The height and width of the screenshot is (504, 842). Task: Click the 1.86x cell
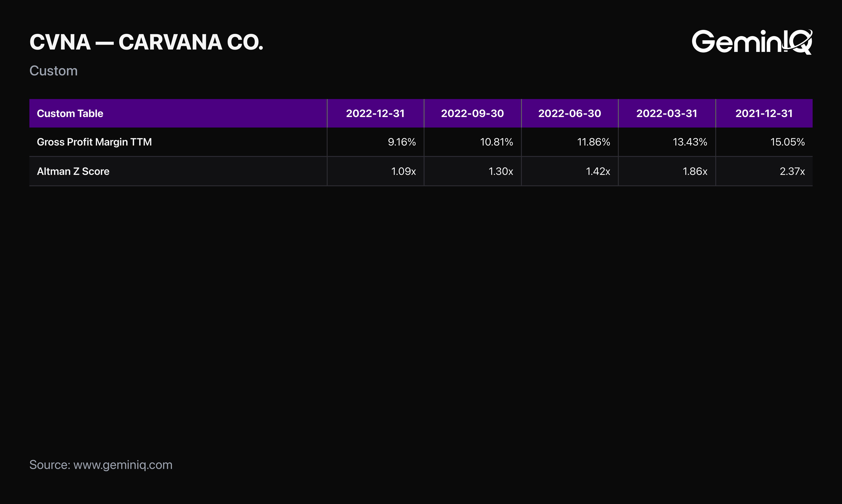(x=667, y=171)
